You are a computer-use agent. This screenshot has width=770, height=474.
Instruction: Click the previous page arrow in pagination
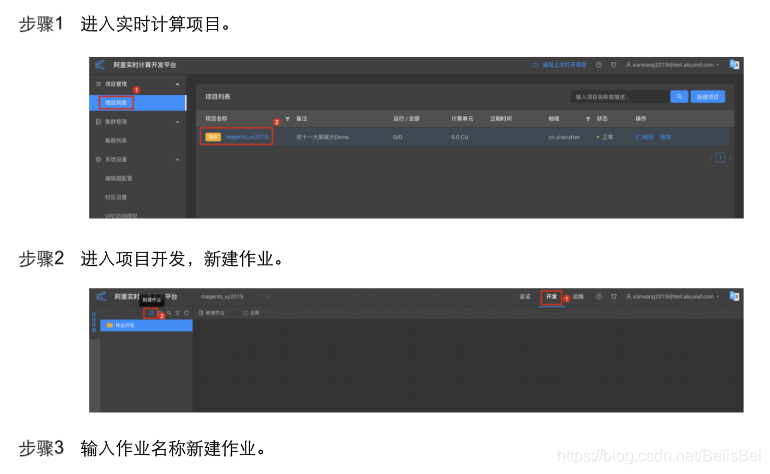pyautogui.click(x=711, y=158)
